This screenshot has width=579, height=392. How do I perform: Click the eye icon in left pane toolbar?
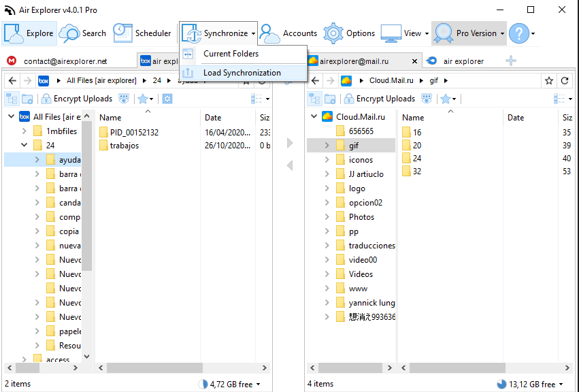[124, 99]
